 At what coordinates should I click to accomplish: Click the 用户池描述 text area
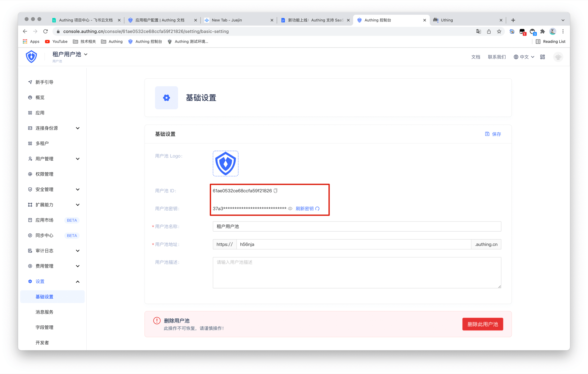point(356,272)
